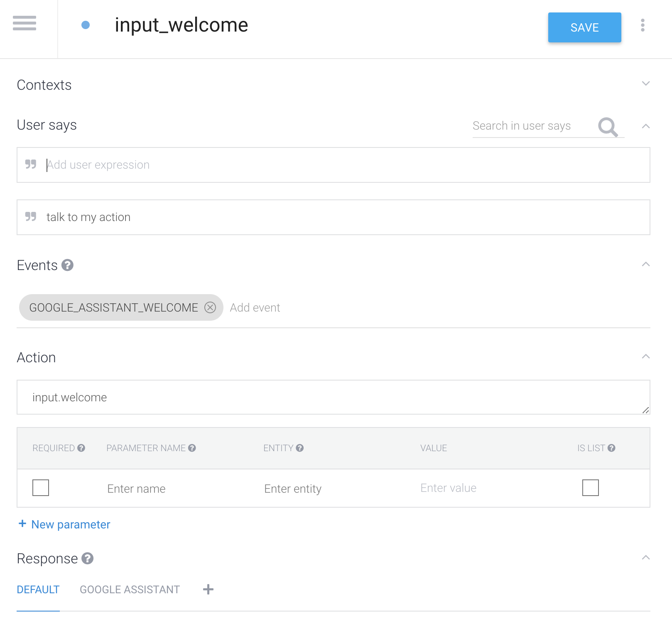Edit the input.welcome action name field

334,397
